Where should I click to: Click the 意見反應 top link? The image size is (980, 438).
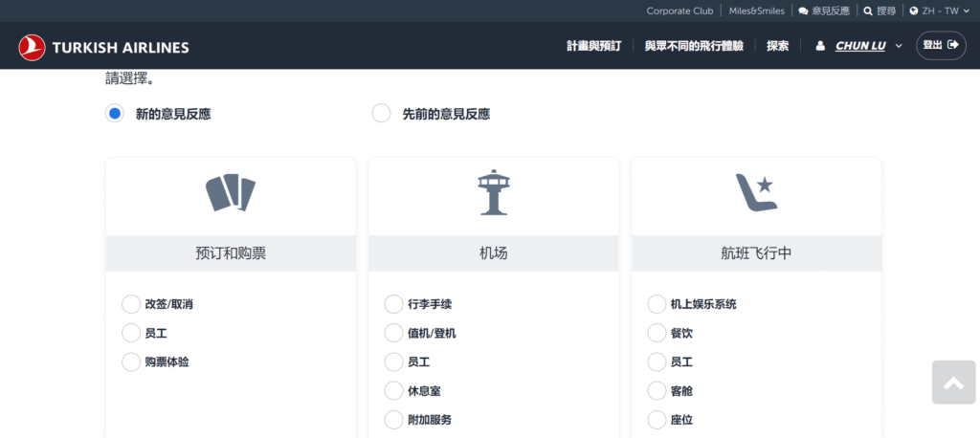[x=831, y=11]
